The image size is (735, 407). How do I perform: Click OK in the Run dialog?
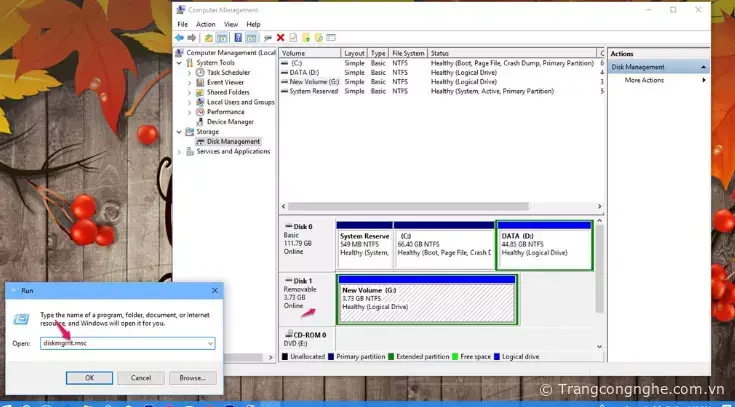[x=89, y=377]
